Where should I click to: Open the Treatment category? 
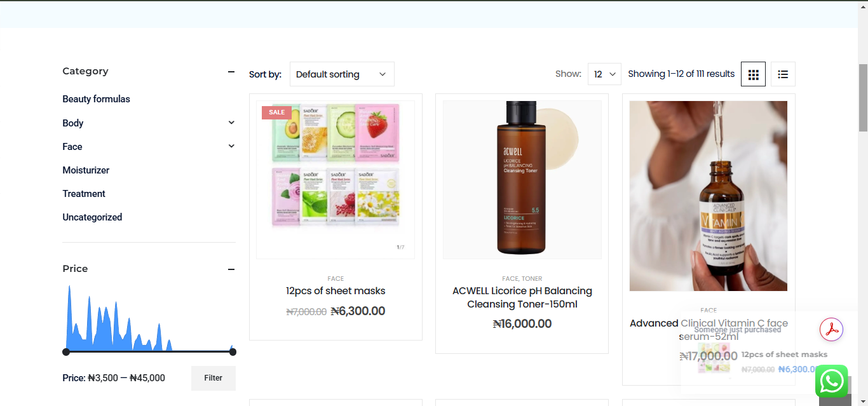[x=84, y=194]
